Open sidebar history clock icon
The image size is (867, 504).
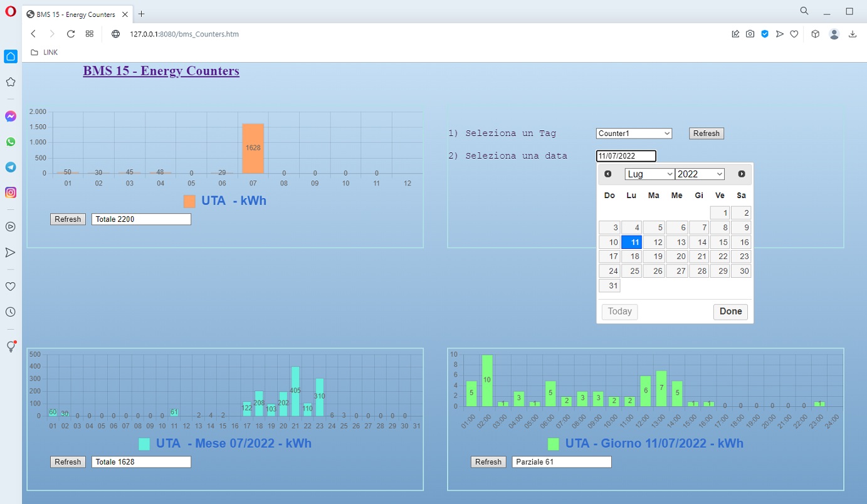point(11,312)
